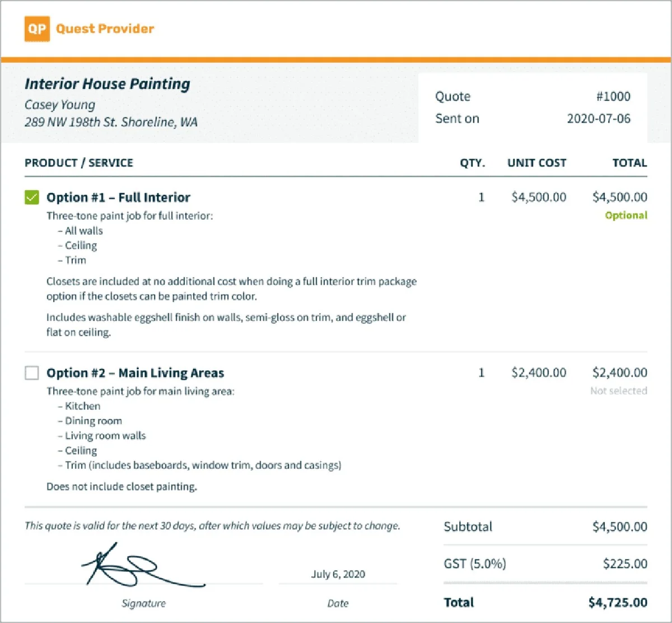The height and width of the screenshot is (623, 672).
Task: Click the Option #1 – Full Interior heading
Action: tap(118, 197)
